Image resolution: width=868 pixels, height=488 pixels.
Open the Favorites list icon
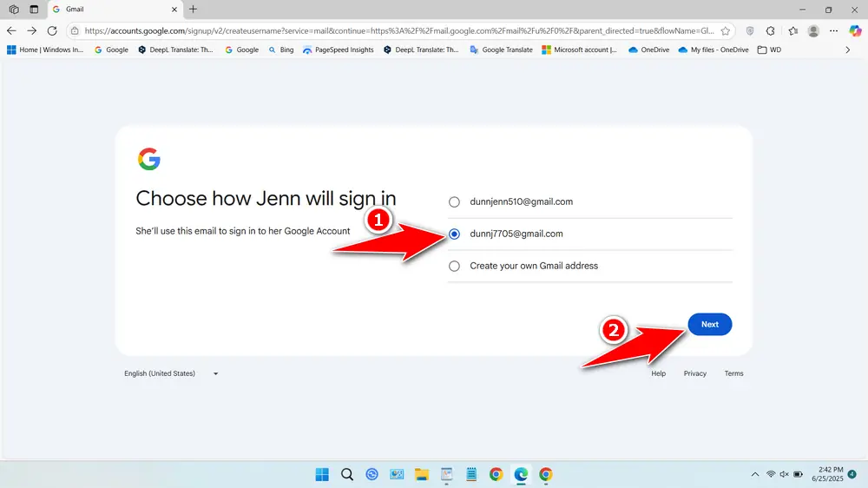tap(792, 31)
